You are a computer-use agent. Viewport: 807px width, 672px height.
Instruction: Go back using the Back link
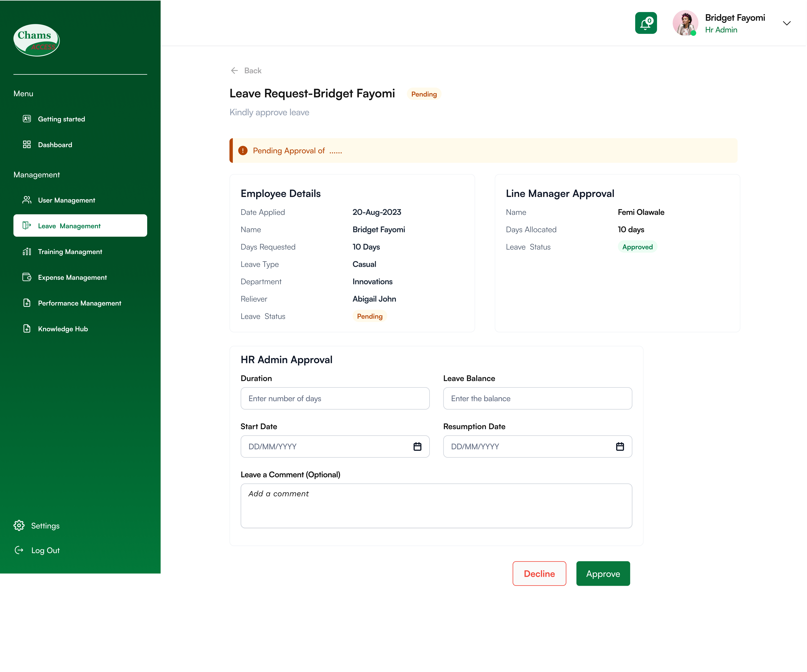coord(253,70)
